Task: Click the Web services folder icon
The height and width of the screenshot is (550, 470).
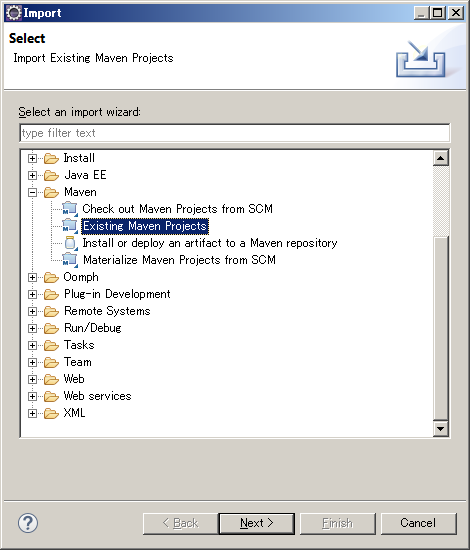Action: [51, 397]
